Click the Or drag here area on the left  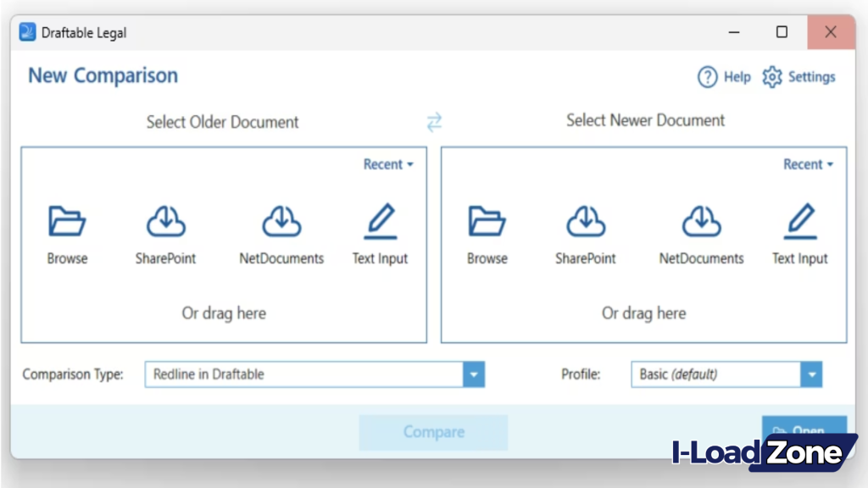coord(223,313)
